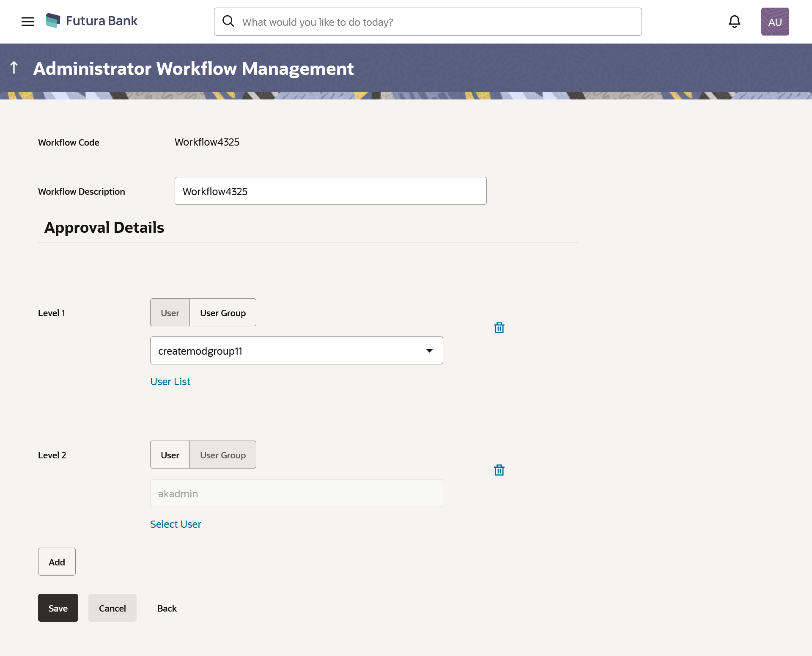812x656 pixels.
Task: Save the workflow changes
Action: tap(58, 608)
